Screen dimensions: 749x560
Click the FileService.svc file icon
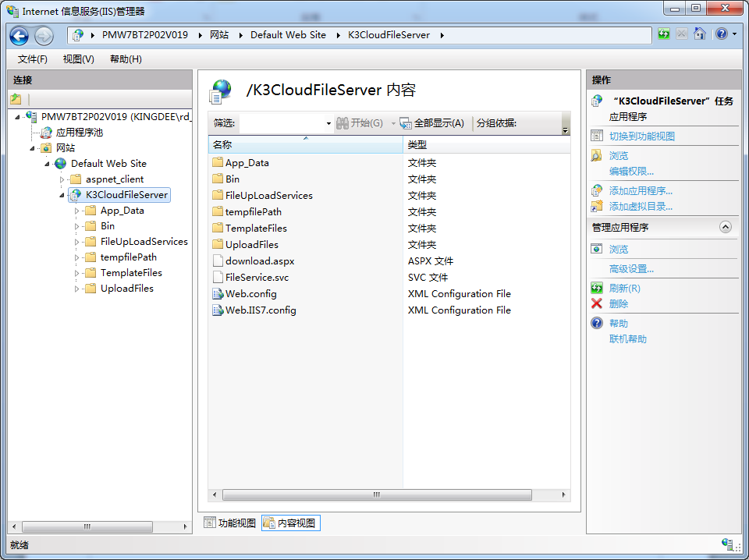pos(218,278)
